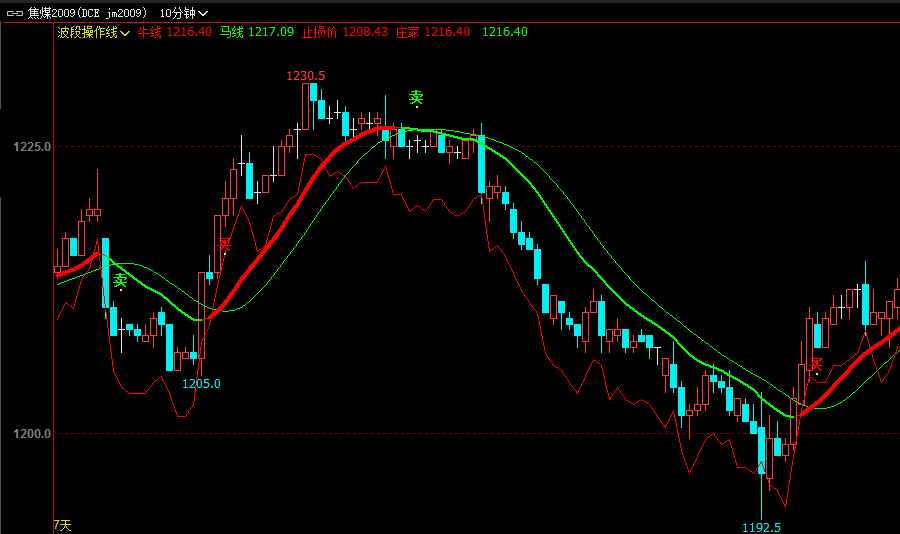900x534 pixels.
Task: Click the red 买 signal near the 1205.0 low
Action: pyautogui.click(x=224, y=245)
